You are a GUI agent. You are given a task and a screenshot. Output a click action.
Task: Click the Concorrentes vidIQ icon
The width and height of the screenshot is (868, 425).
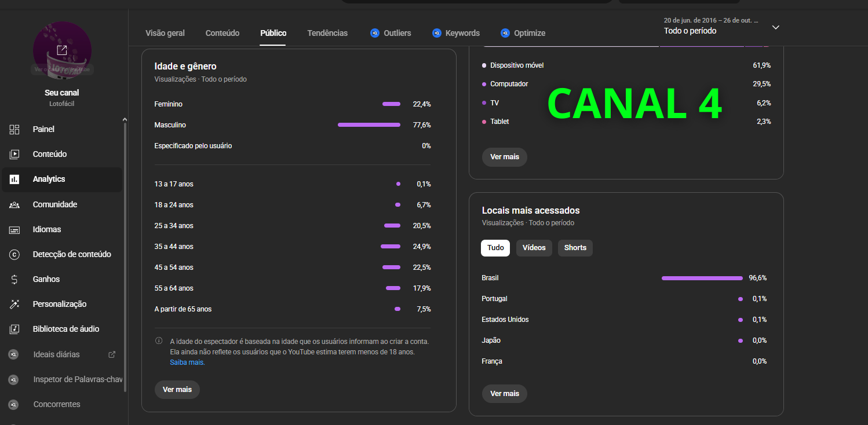(x=13, y=405)
